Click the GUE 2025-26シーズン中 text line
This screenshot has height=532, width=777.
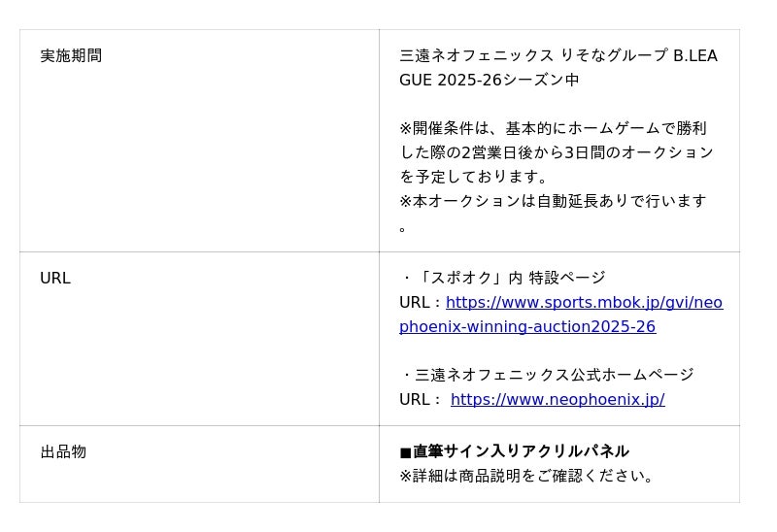tap(489, 81)
